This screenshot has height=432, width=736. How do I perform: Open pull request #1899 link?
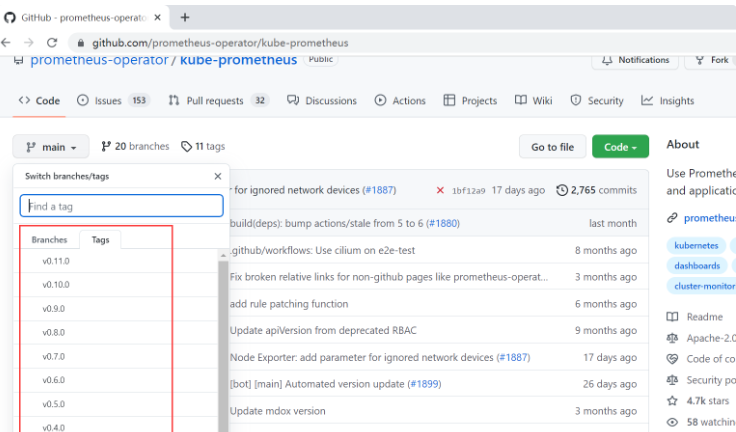(x=424, y=384)
